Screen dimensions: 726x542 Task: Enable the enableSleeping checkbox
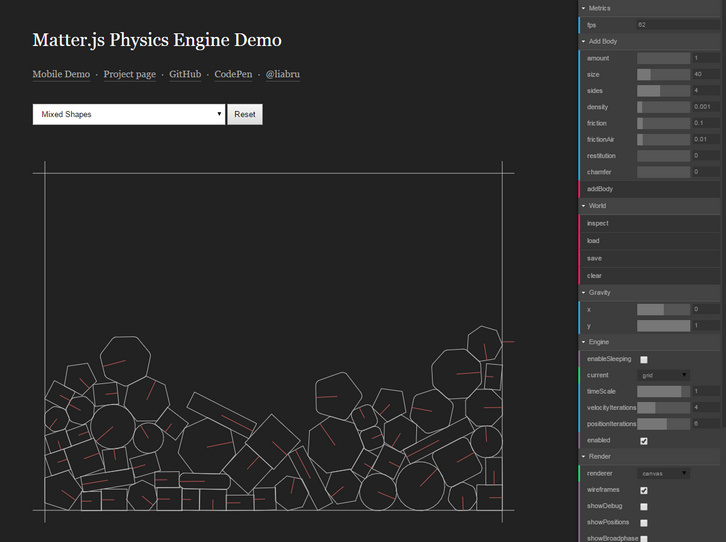[643, 359]
